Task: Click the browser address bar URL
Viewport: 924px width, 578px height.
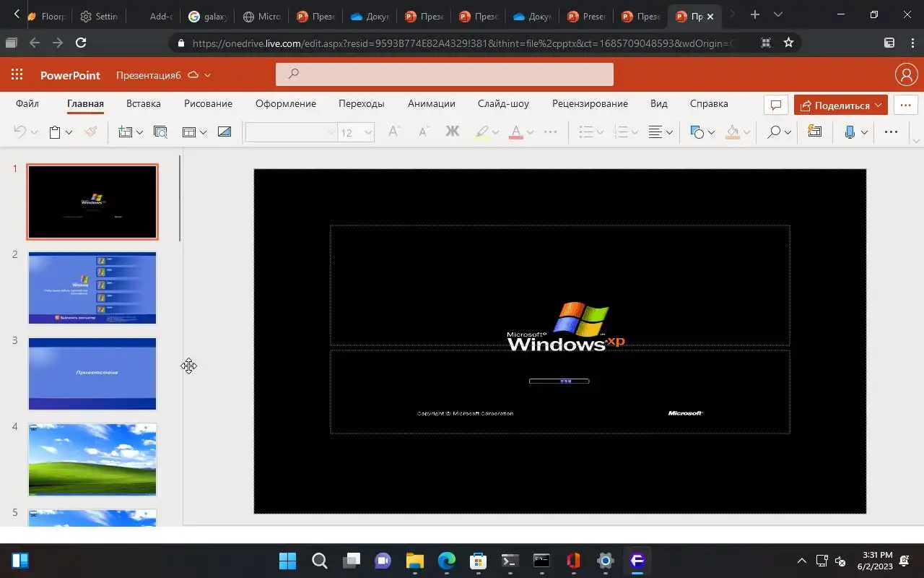Action: point(462,43)
